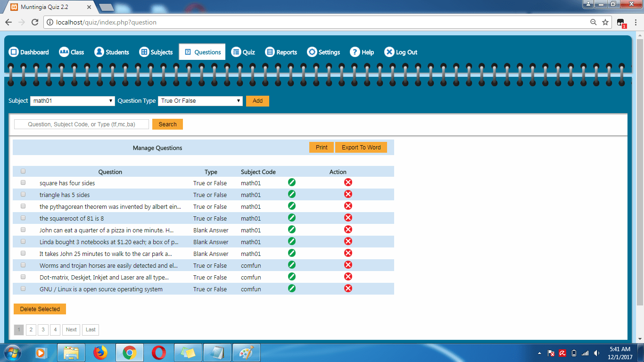Edit the question 'triangle has 5 sides'
Viewport: 644px width, 362px height.
[291, 194]
